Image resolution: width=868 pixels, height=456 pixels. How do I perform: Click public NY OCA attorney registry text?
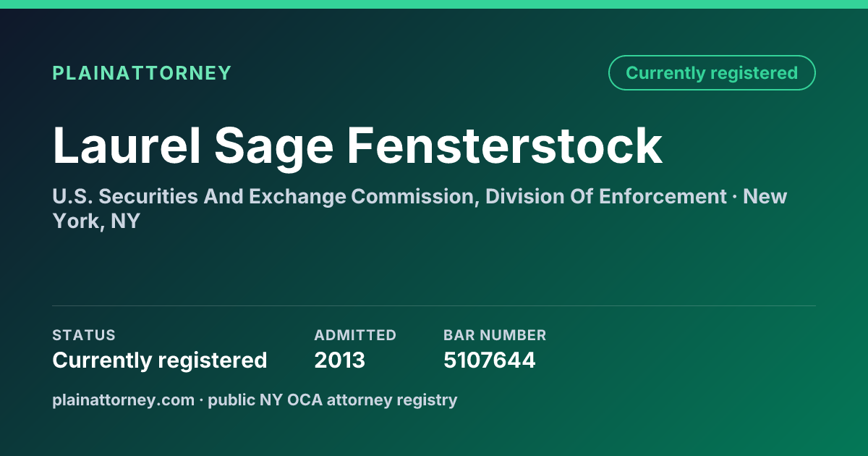pos(333,400)
